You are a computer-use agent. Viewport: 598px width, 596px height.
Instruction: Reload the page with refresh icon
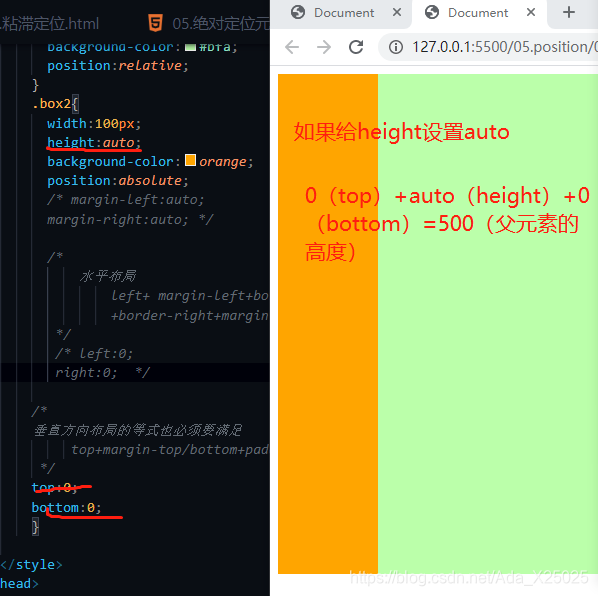[x=356, y=47]
